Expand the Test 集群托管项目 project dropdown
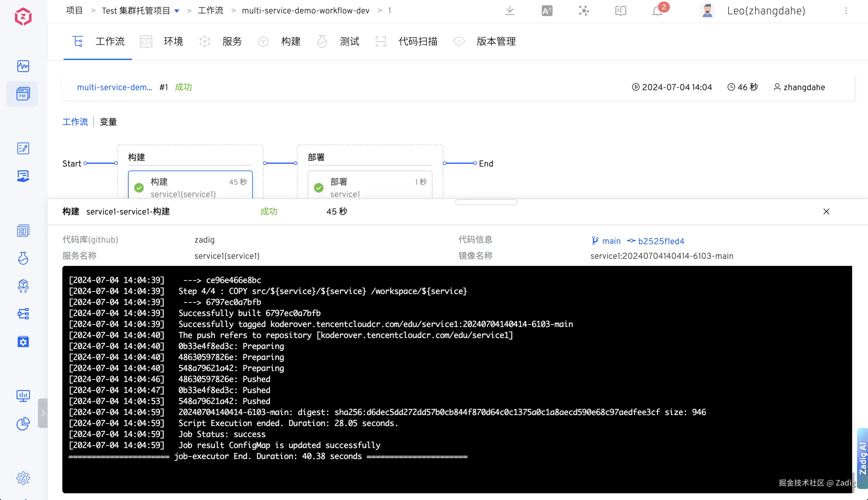The image size is (868, 500). 177,11
